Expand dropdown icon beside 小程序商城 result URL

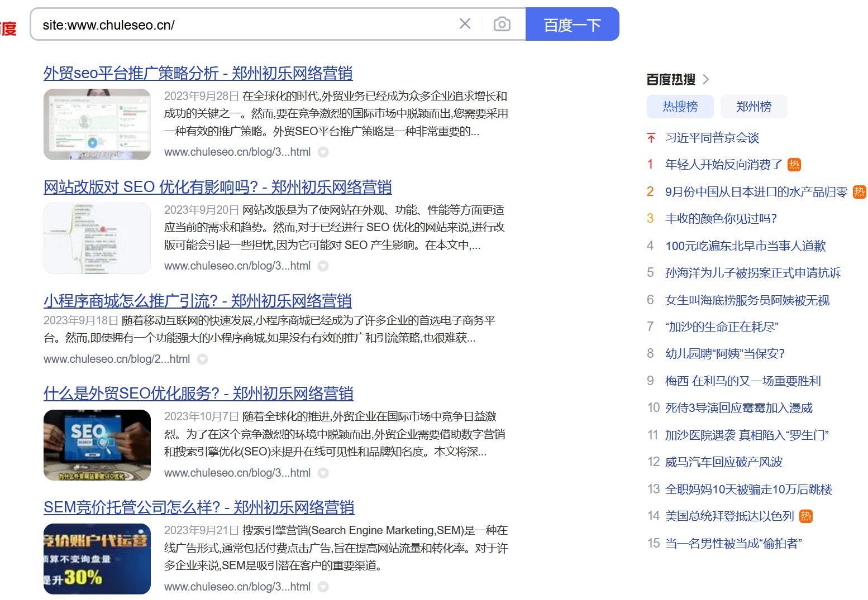[x=202, y=359]
